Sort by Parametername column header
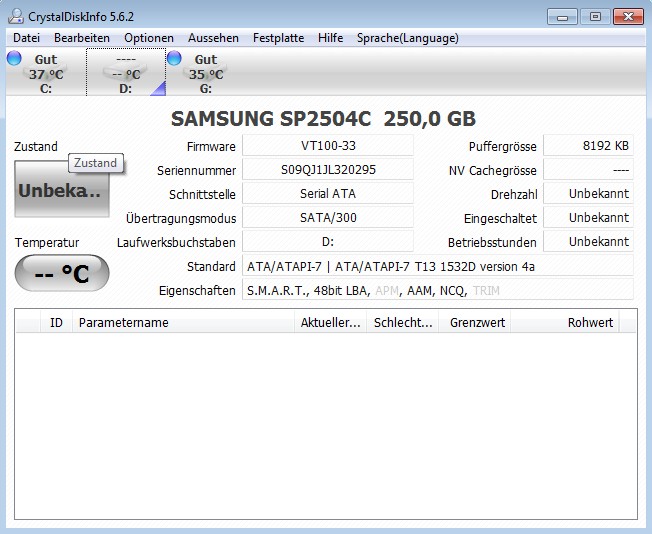The height and width of the screenshot is (534, 652). click(x=183, y=322)
